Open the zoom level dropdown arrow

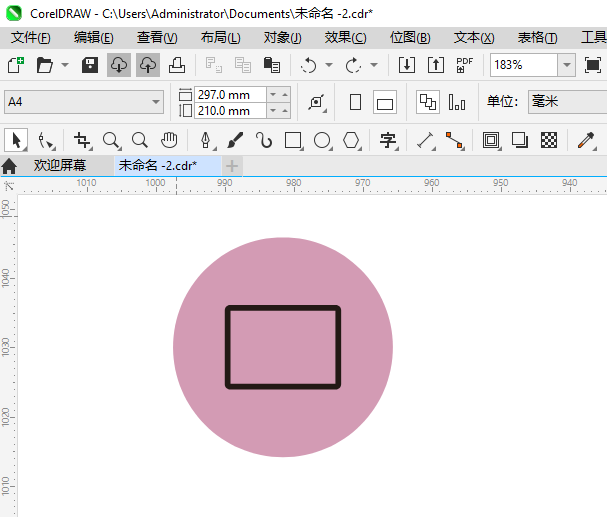(x=567, y=65)
